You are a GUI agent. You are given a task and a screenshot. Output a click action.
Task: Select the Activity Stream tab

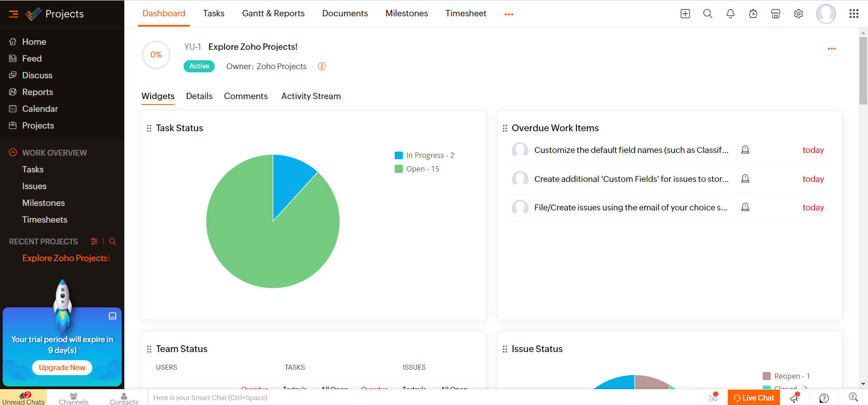(x=311, y=96)
